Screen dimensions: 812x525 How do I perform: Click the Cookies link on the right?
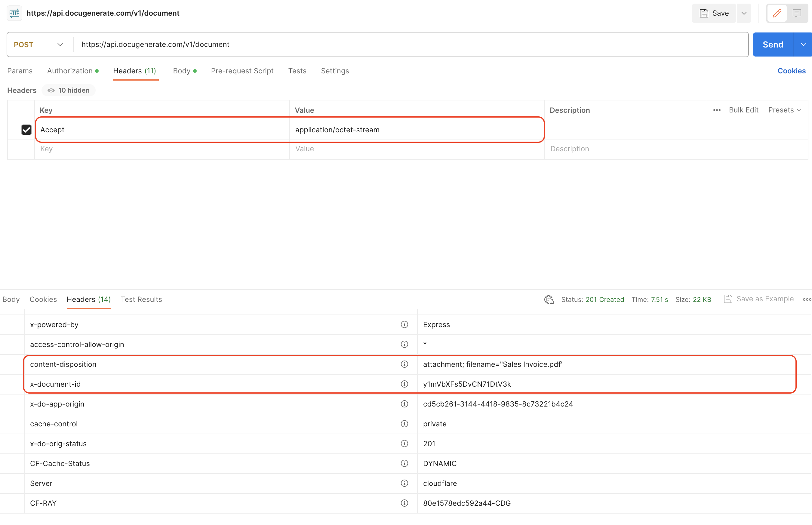(x=792, y=71)
